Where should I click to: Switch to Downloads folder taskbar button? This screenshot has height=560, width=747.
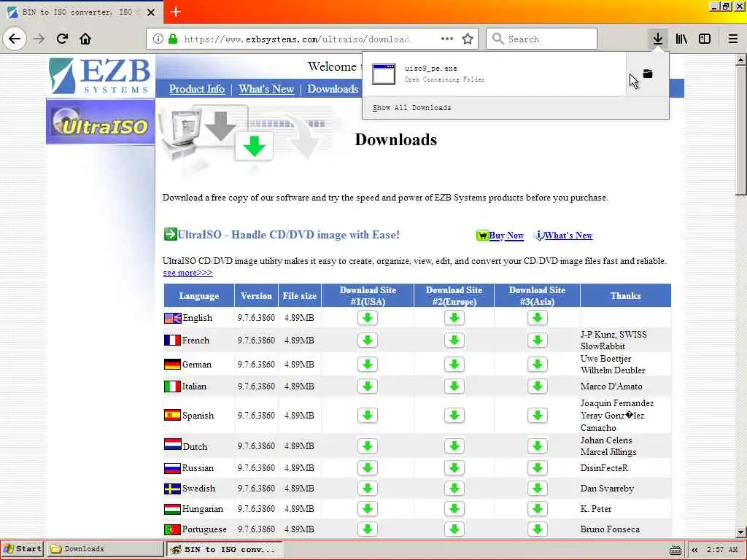tap(105, 549)
